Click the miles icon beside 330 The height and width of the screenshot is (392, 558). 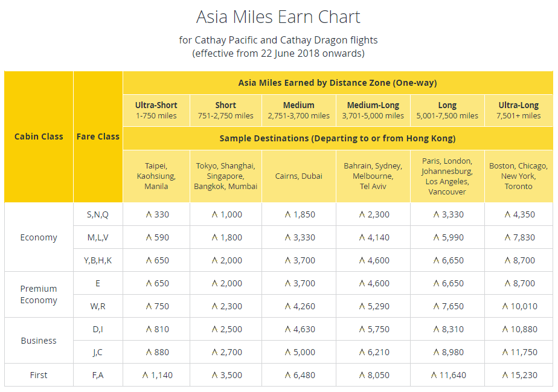[149, 214]
